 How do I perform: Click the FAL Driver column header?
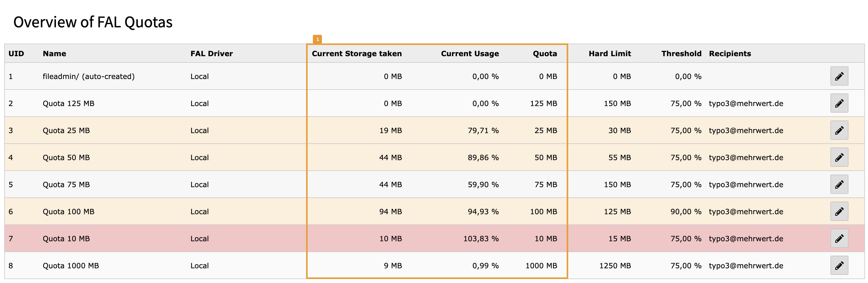[212, 53]
